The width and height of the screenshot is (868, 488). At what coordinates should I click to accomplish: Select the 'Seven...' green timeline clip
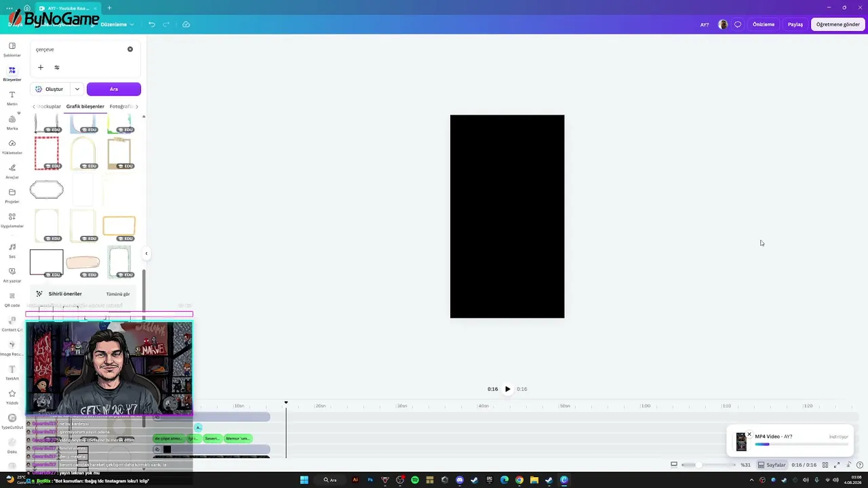212,439
